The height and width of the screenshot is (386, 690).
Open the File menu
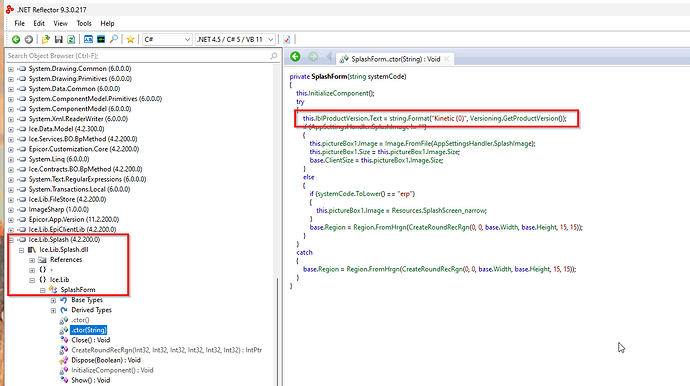(19, 23)
